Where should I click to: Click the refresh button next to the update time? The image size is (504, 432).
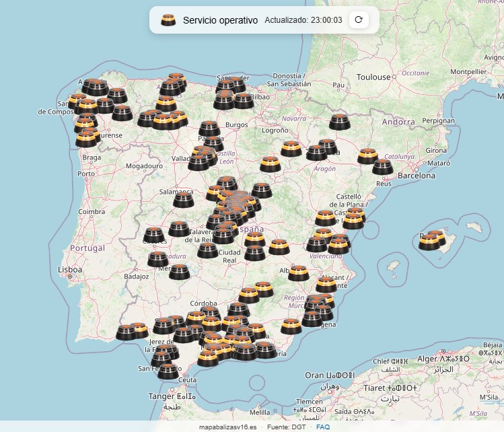(359, 20)
